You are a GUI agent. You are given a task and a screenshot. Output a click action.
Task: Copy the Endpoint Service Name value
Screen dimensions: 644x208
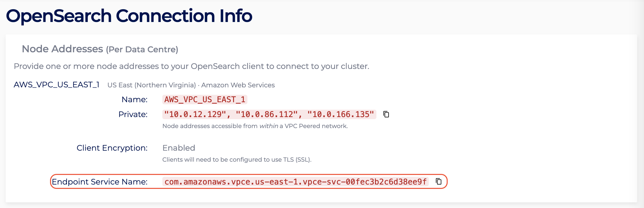pyautogui.click(x=439, y=181)
